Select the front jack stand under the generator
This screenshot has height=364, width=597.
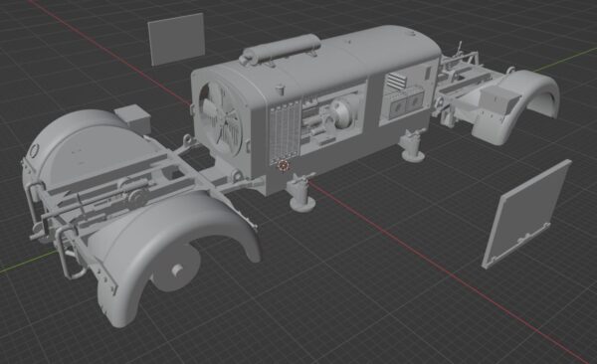(x=301, y=192)
